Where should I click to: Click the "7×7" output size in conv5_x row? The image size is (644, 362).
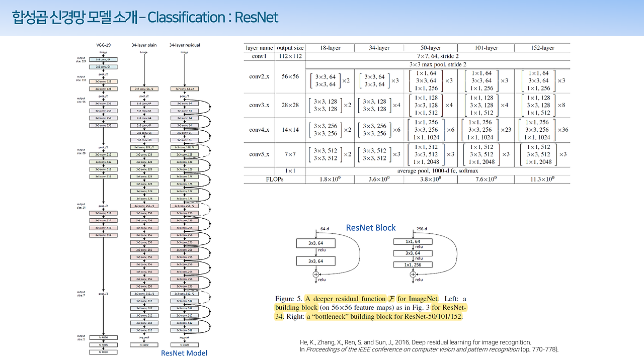(x=290, y=154)
